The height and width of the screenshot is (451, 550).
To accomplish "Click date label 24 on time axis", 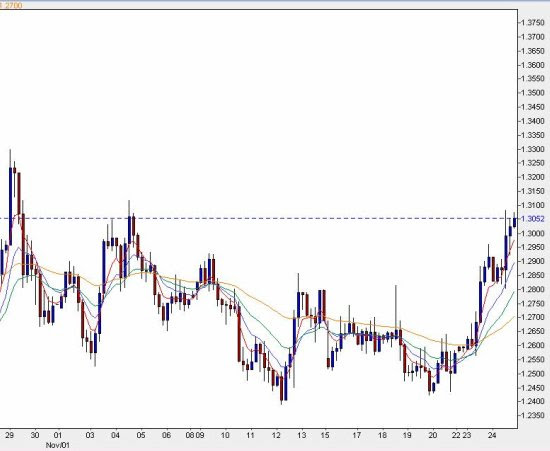I will click(492, 435).
